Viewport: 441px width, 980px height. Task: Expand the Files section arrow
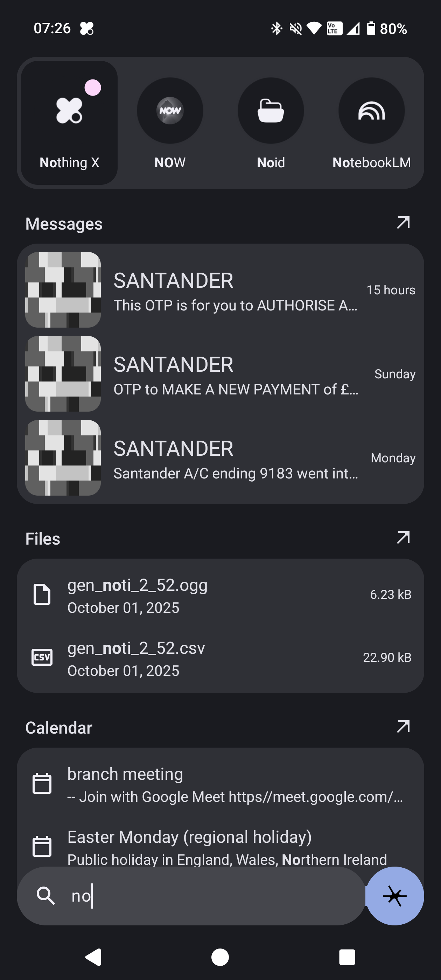click(x=403, y=538)
